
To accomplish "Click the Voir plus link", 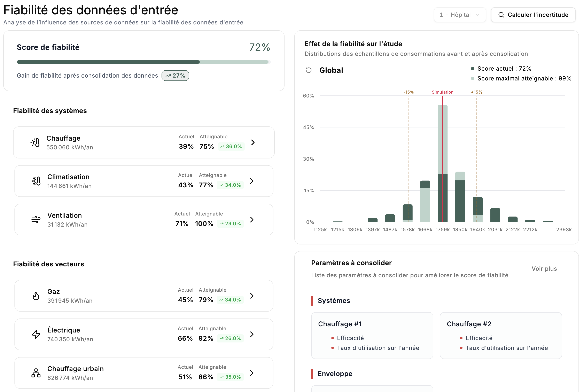I will [x=544, y=268].
